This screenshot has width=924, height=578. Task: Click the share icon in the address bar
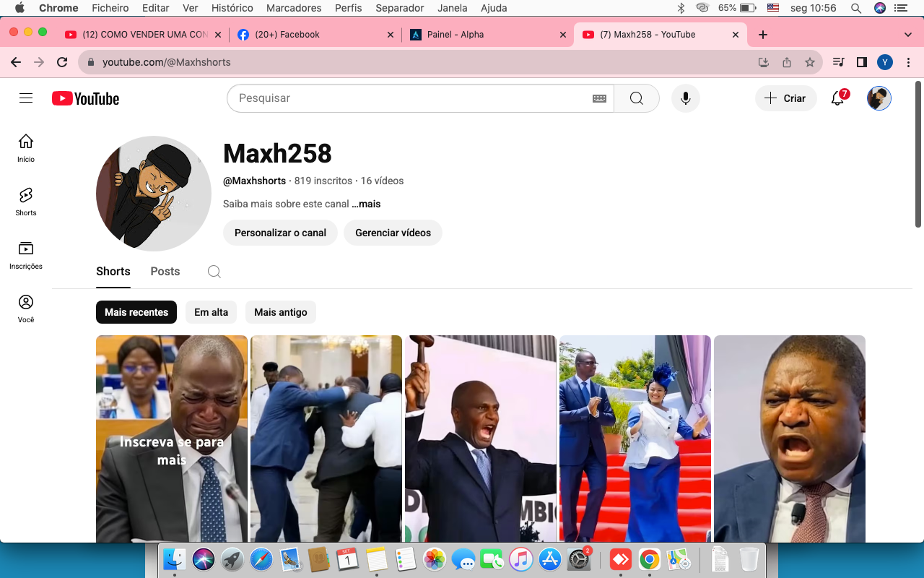[x=787, y=62]
